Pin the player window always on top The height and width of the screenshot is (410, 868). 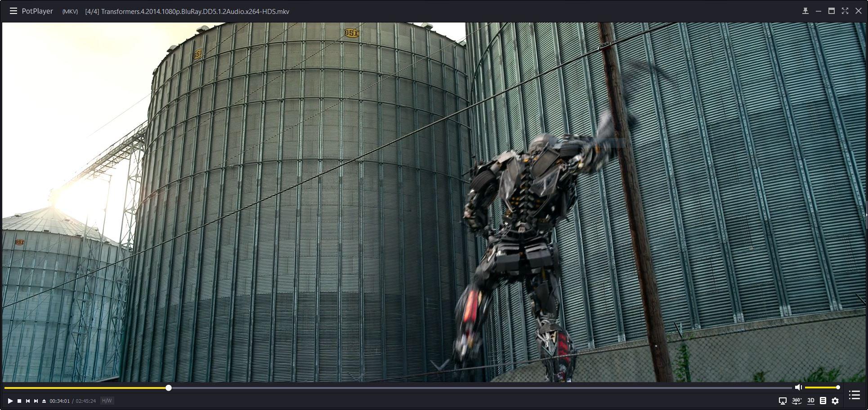[x=805, y=11]
